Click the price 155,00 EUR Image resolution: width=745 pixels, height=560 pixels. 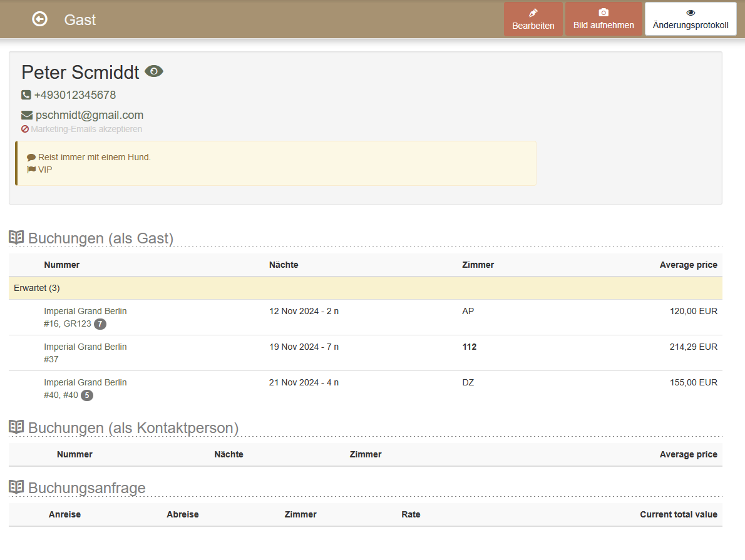pyautogui.click(x=694, y=382)
